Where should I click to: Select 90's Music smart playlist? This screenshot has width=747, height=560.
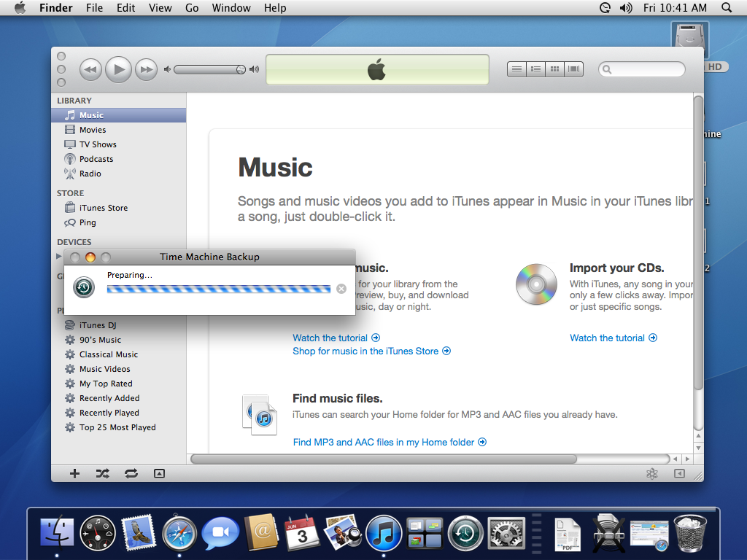pos(119,340)
